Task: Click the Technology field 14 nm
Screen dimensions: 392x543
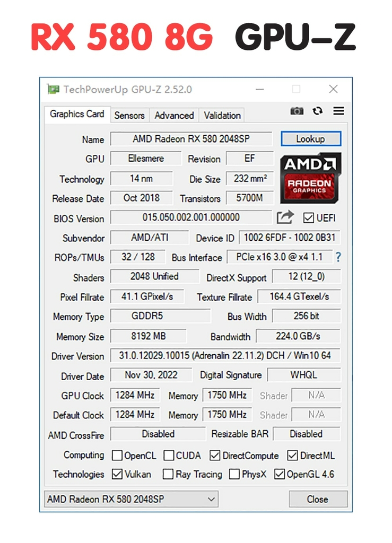Action: click(x=141, y=179)
